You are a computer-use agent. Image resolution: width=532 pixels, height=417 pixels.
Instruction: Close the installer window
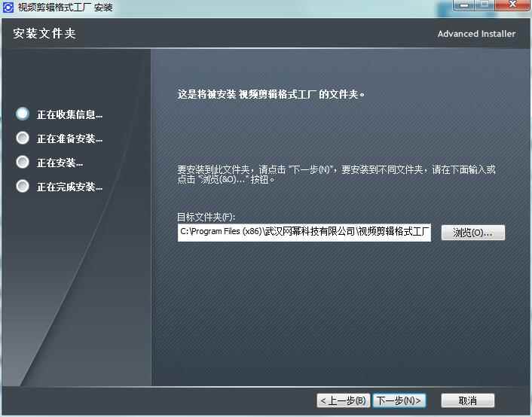512,5
